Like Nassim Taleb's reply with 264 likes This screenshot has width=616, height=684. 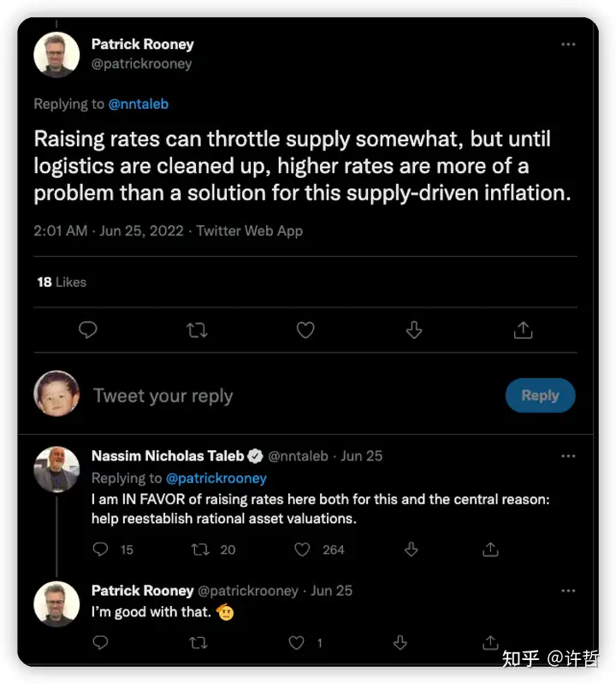point(302,550)
